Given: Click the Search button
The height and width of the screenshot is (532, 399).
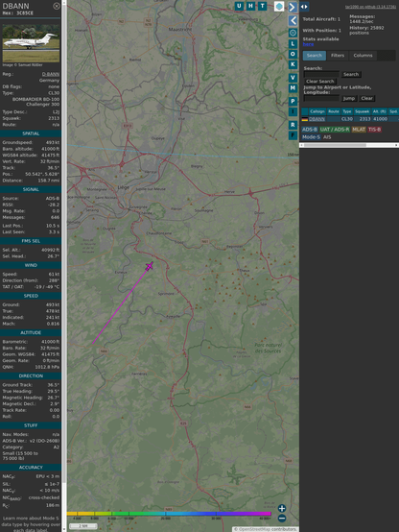Looking at the screenshot, I should [351, 74].
